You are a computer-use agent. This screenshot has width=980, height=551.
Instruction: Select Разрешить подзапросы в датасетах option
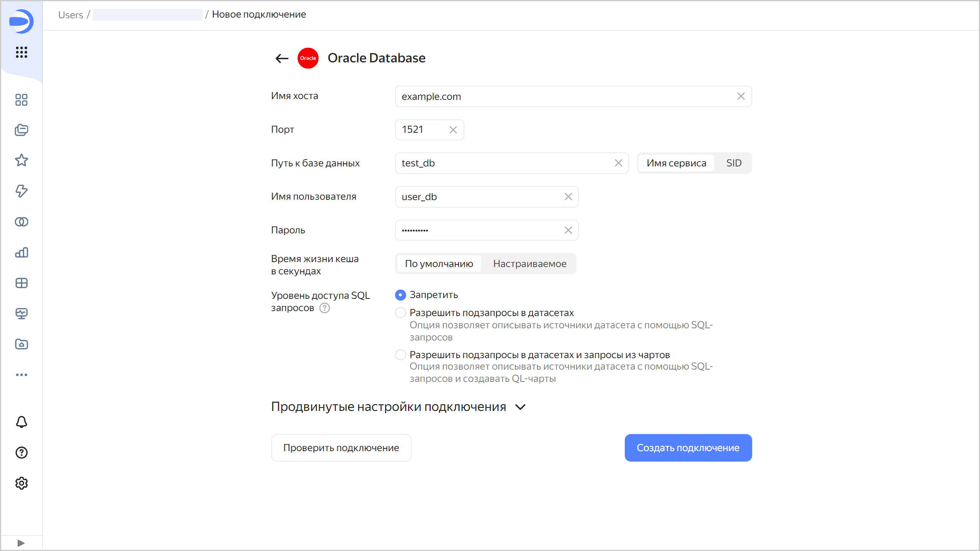pos(400,313)
